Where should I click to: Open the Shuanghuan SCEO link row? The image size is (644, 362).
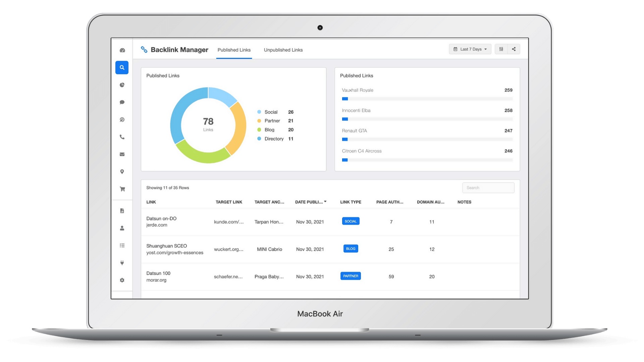click(x=330, y=249)
